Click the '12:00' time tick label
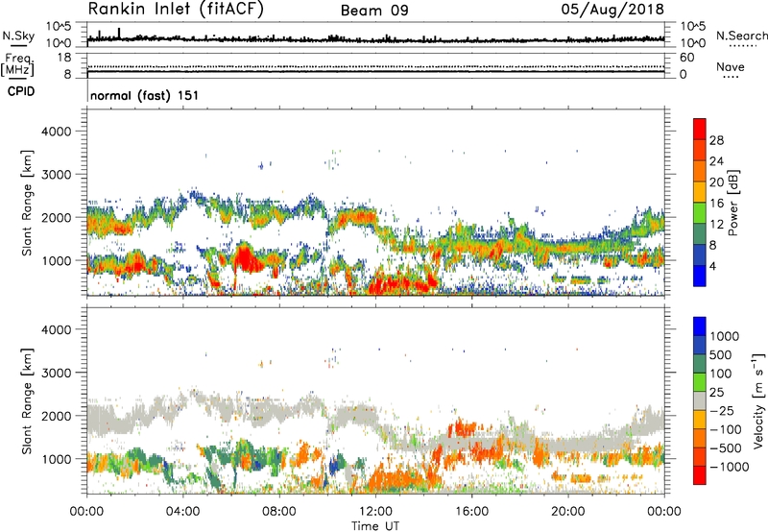768x532 pixels. [375, 512]
